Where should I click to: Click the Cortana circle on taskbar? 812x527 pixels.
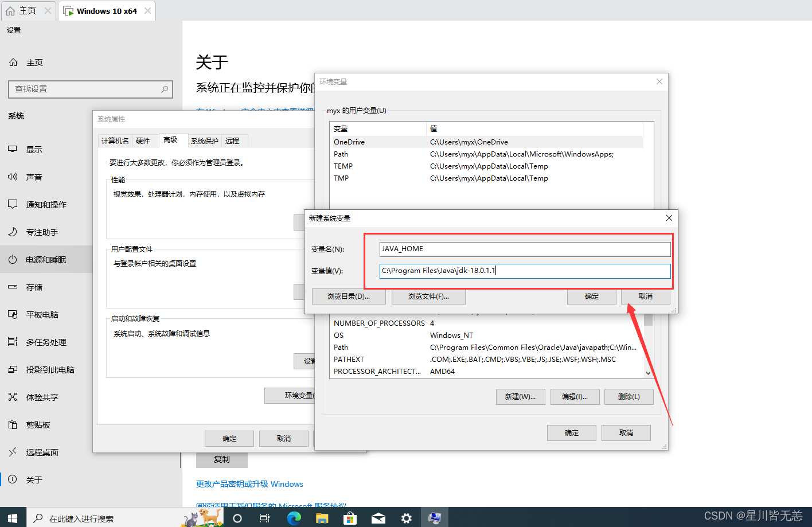[237, 518]
